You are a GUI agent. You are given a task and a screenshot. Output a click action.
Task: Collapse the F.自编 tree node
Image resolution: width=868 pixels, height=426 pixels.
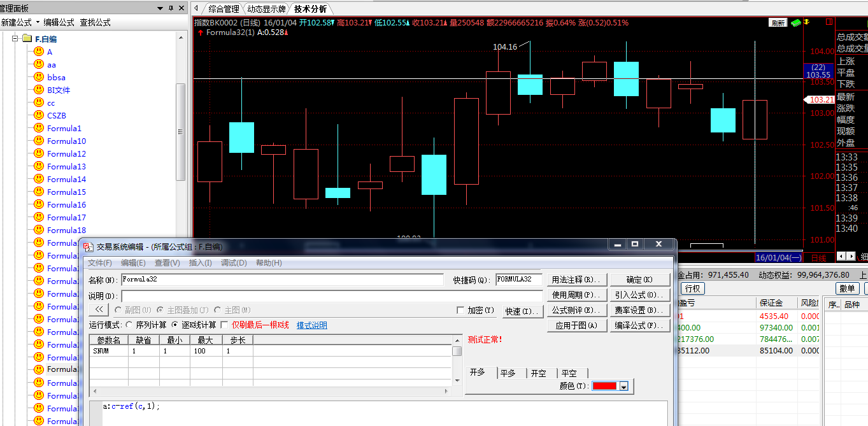click(14, 39)
